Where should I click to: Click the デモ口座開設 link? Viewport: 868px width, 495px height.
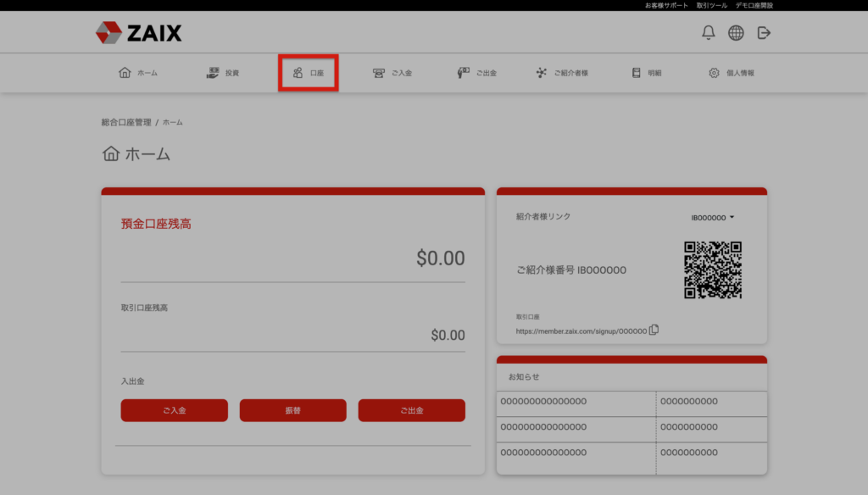[x=754, y=5]
